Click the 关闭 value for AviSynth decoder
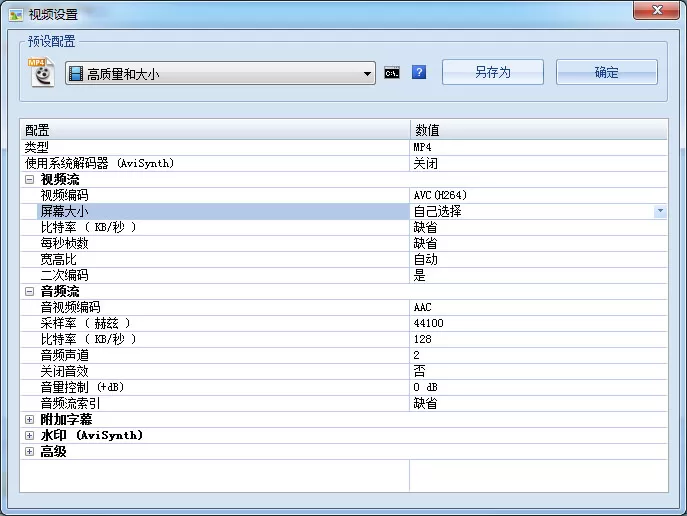This screenshot has height=516, width=687. (x=425, y=163)
